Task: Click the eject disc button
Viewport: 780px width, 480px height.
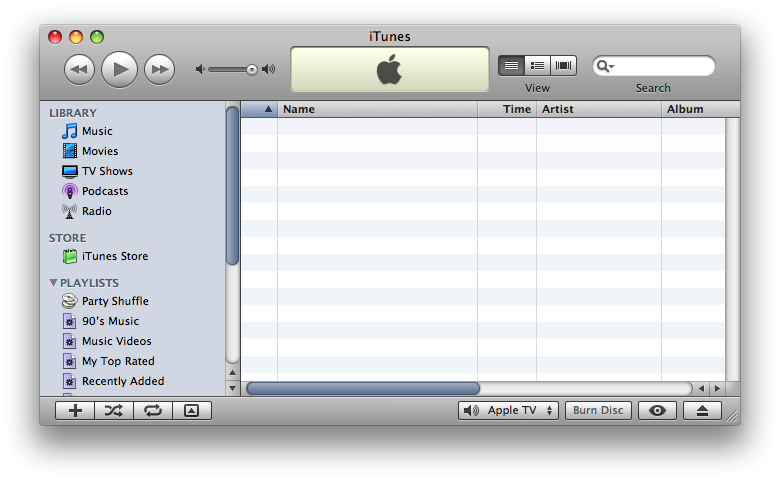Action: tap(702, 410)
